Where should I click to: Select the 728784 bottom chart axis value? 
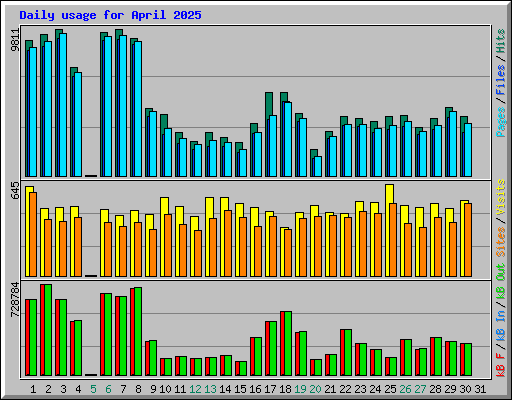15,300
